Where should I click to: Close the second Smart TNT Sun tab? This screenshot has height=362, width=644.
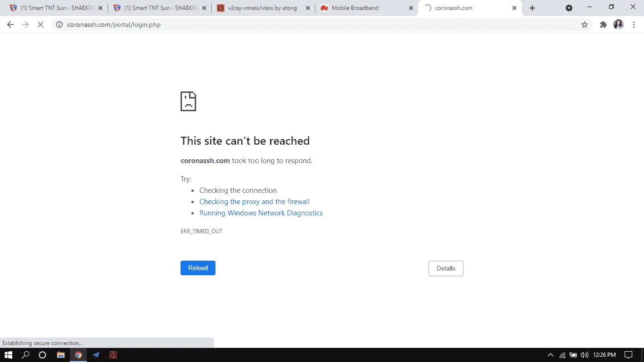click(204, 8)
